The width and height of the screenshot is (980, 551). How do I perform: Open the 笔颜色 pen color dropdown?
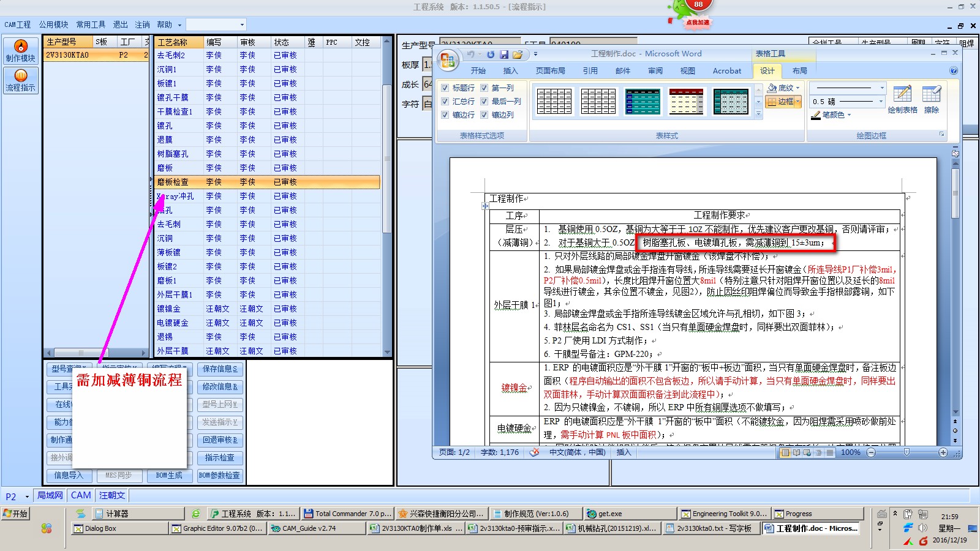pos(849,115)
